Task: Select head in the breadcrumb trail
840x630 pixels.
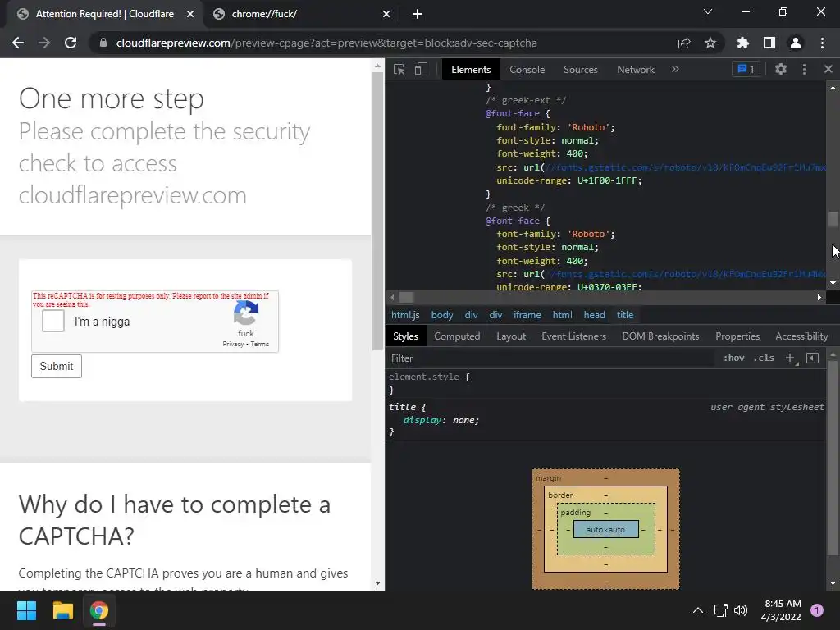Action: 594,315
